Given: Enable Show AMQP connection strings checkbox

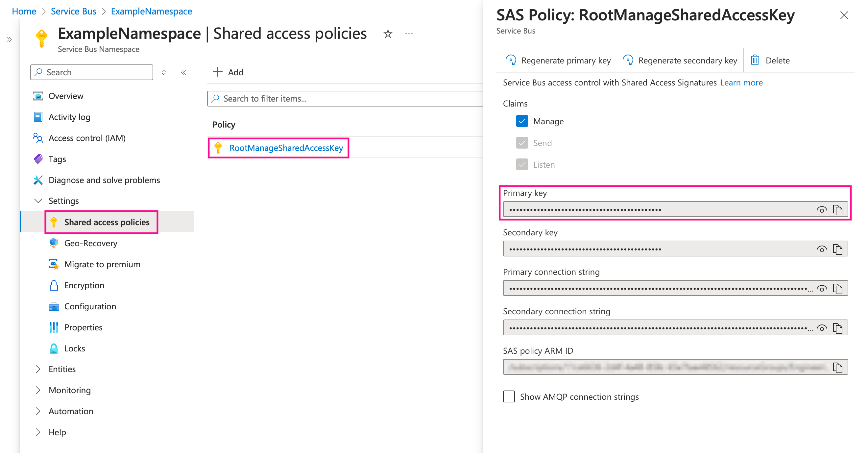Looking at the screenshot, I should pos(509,397).
